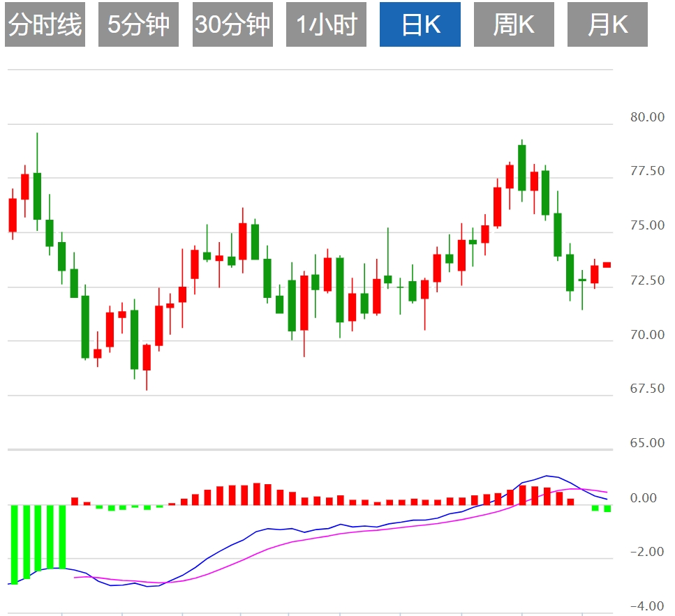Click the 75.00 price axis label

pyautogui.click(x=647, y=225)
